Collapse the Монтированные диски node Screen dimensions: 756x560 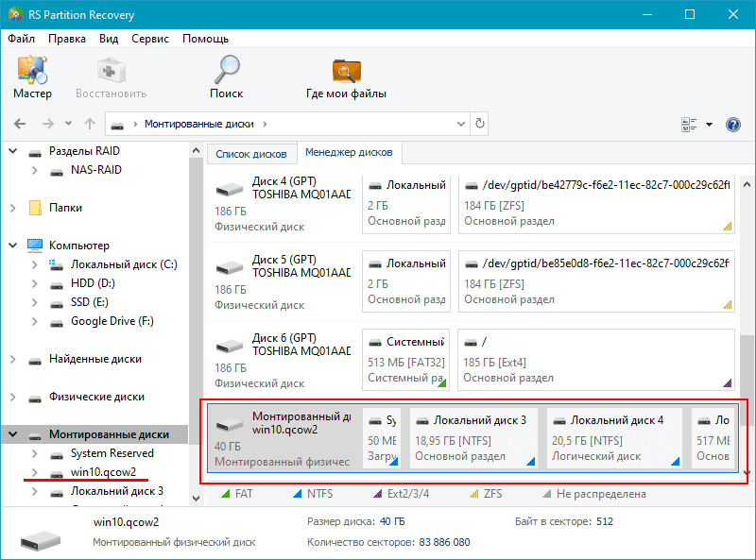pos(13,434)
